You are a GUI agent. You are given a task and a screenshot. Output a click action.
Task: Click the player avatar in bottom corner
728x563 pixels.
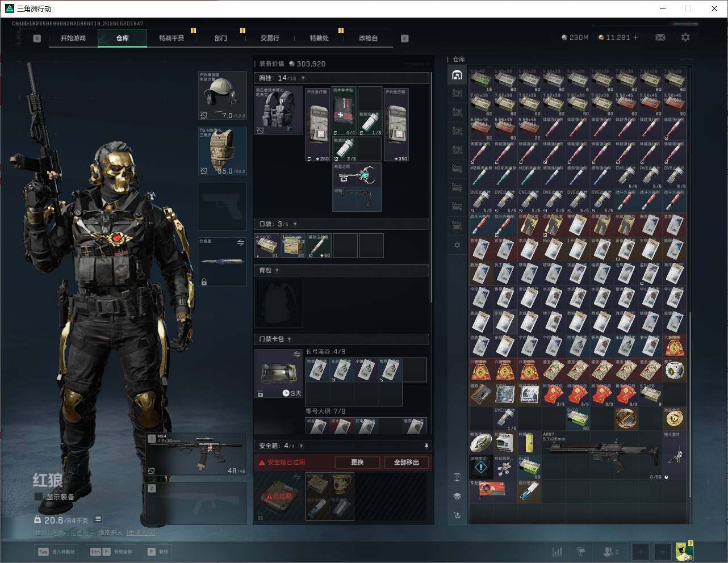pyautogui.click(x=684, y=551)
